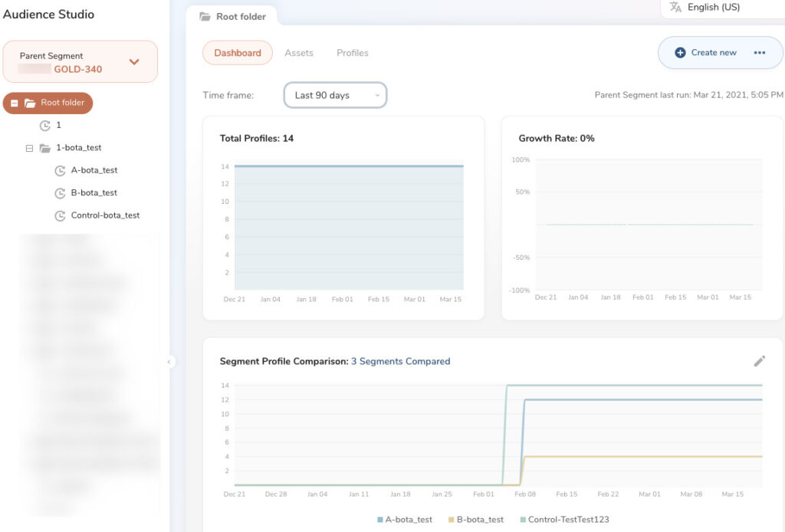The image size is (785, 532).
Task: Collapse the Root folder in sidebar
Action: point(15,103)
